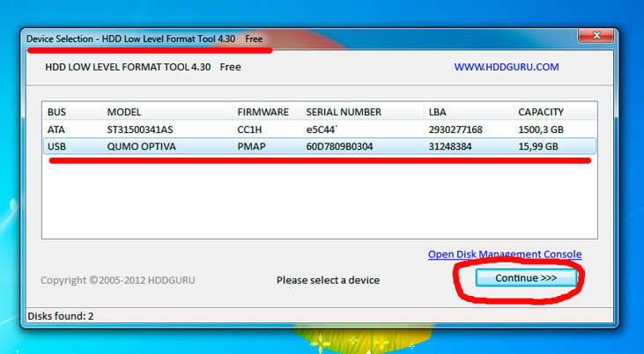Open Disk Management Console link
The width and height of the screenshot is (644, 354).
[505, 254]
